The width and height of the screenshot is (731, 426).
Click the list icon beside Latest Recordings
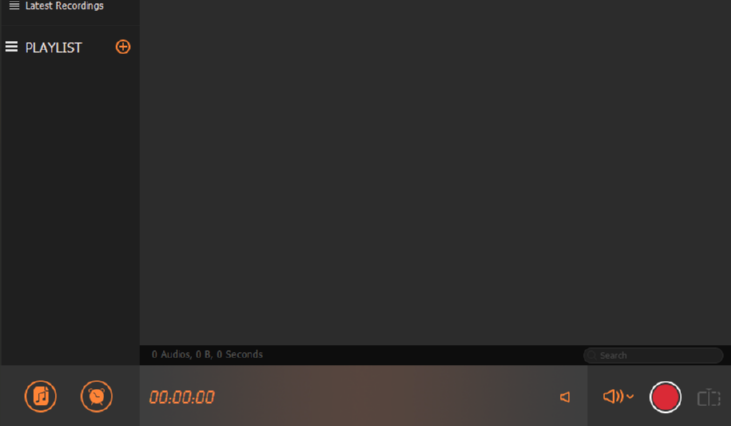tap(14, 6)
